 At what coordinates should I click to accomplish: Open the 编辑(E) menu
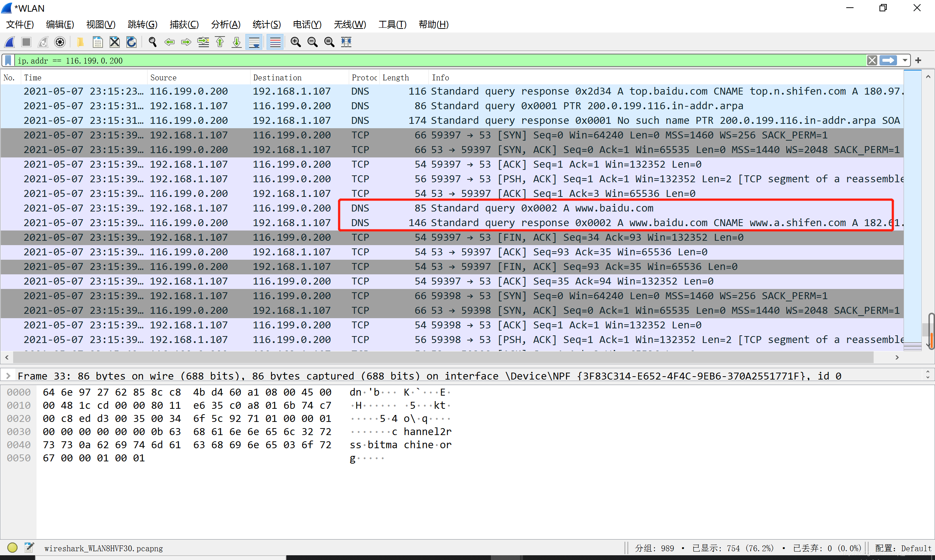coord(60,24)
